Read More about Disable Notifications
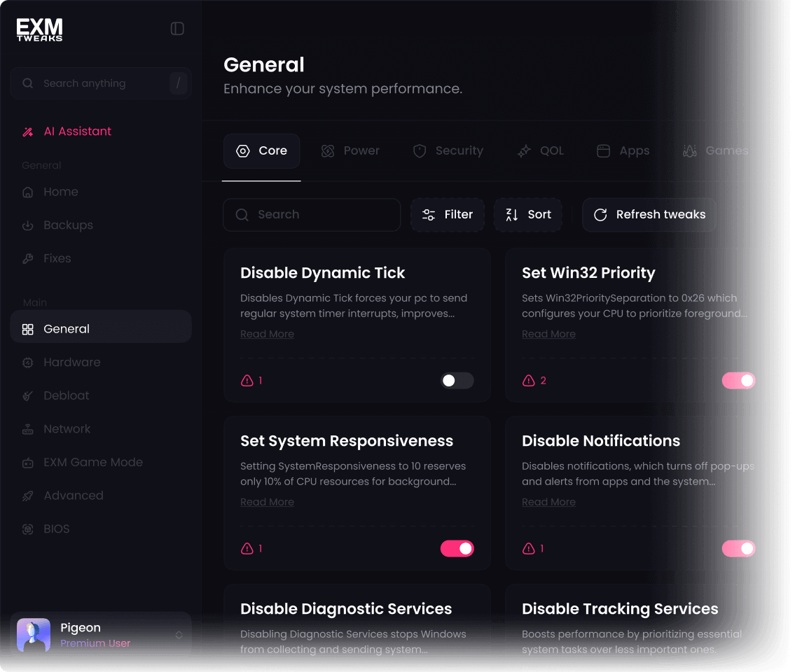 pyautogui.click(x=548, y=501)
